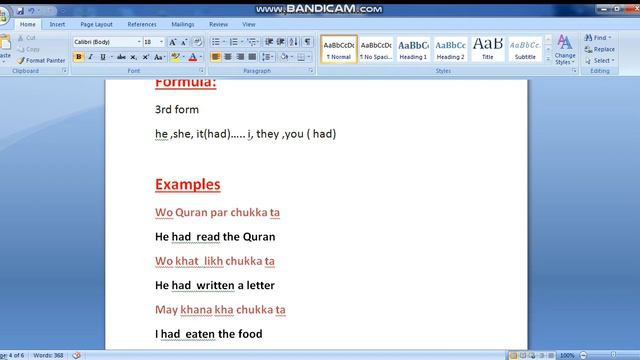Click the zoom slider handle
This screenshot has height=360, width=640.
613,356
